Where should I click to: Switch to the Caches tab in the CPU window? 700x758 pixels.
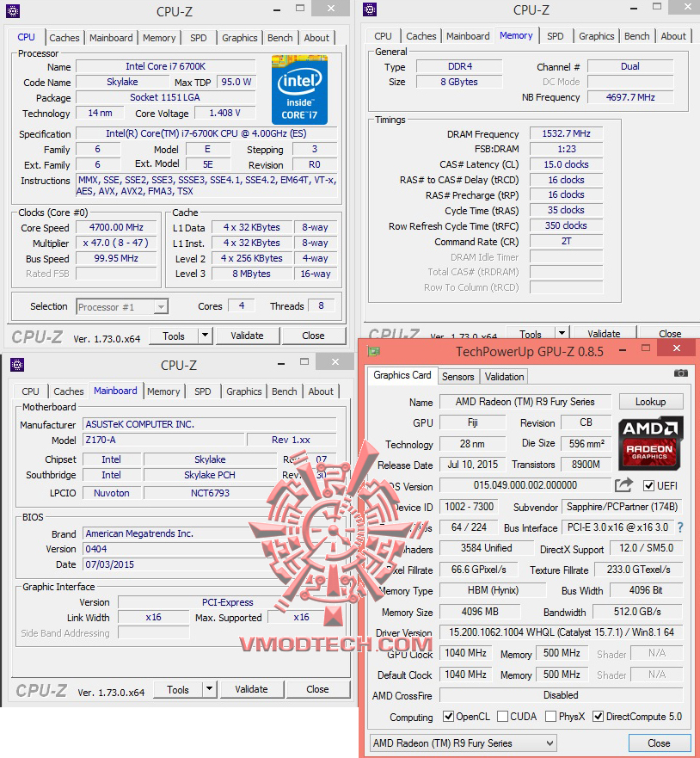click(64, 38)
